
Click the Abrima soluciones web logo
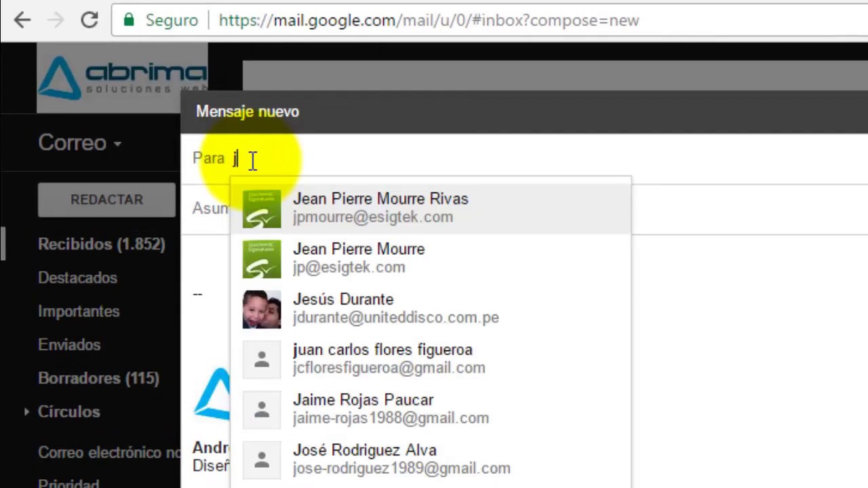click(x=122, y=76)
